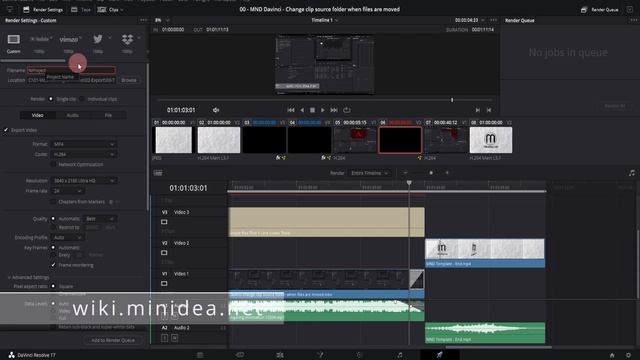Switch to the Audio settings tab

pyautogui.click(x=73, y=115)
